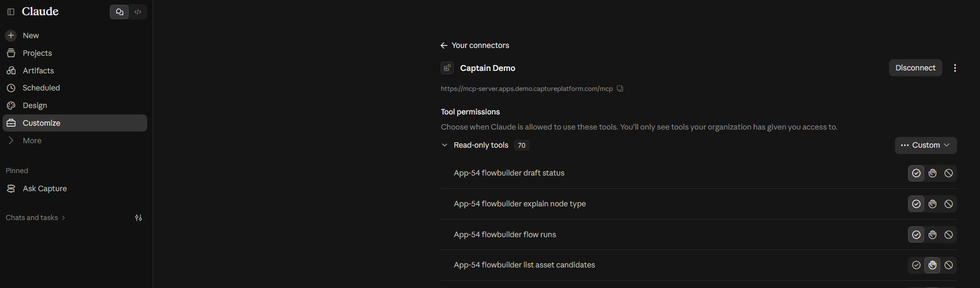The image size is (980, 288).
Task: Click the New plus icon
Action: click(11, 35)
